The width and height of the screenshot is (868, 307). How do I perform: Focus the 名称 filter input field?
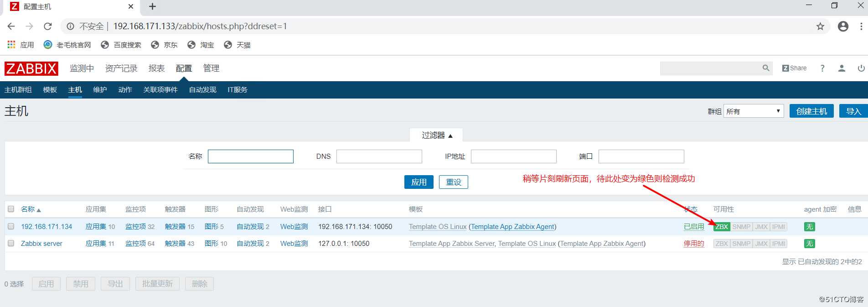[x=251, y=156]
